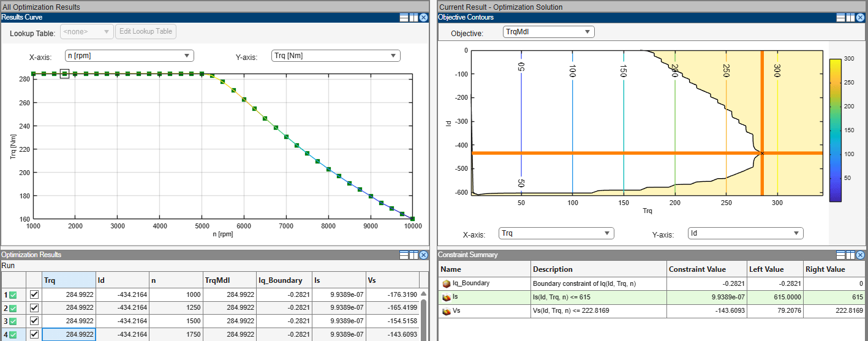Click green status icon for run 1
The height and width of the screenshot is (341, 868).
[13, 295]
